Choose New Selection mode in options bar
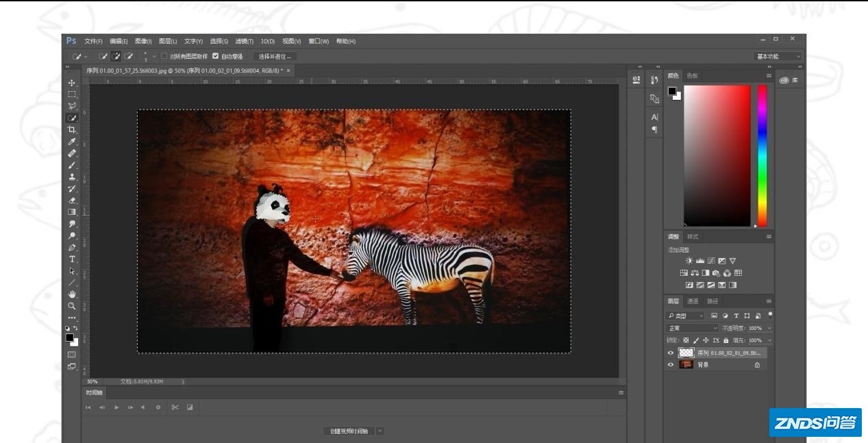This screenshot has height=443, width=868. tap(103, 56)
